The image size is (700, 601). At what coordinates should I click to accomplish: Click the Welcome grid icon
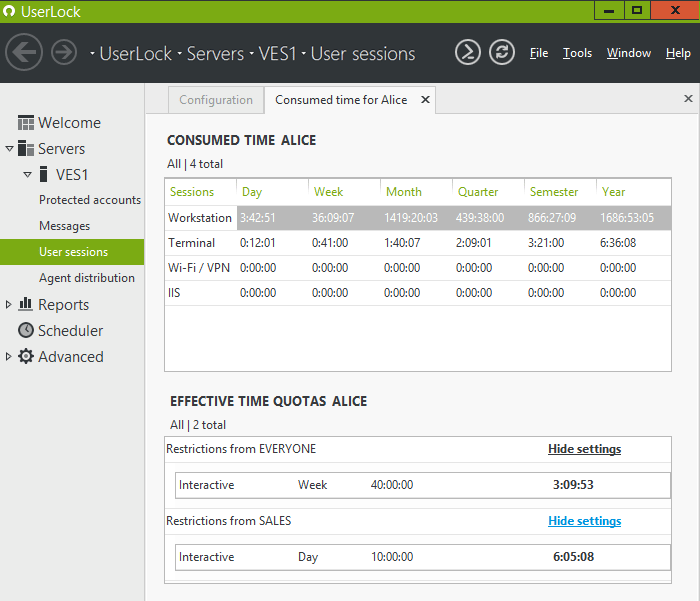point(26,122)
